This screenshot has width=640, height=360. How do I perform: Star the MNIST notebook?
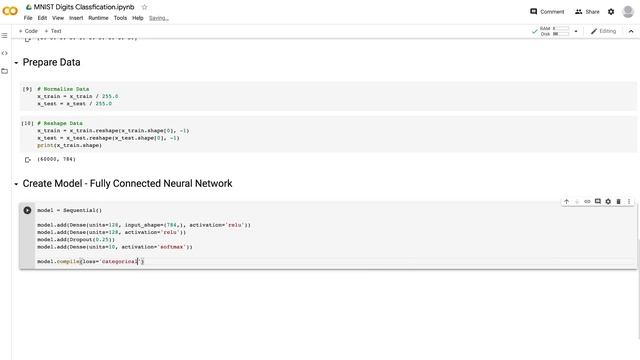(x=144, y=7)
